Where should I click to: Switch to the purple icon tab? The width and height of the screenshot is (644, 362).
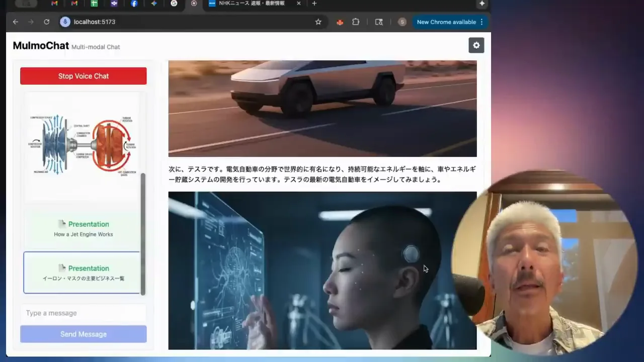point(114,4)
